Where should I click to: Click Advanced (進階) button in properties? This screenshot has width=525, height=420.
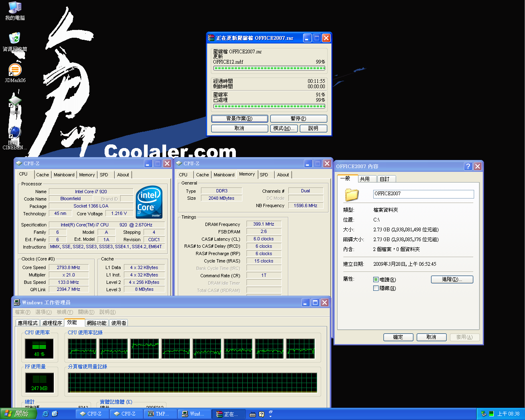click(452, 279)
